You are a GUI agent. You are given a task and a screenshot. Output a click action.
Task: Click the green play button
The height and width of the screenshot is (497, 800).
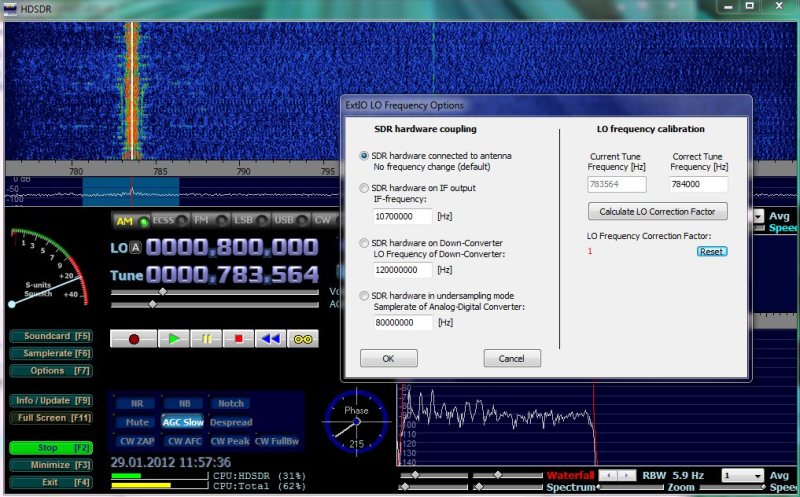click(173, 339)
